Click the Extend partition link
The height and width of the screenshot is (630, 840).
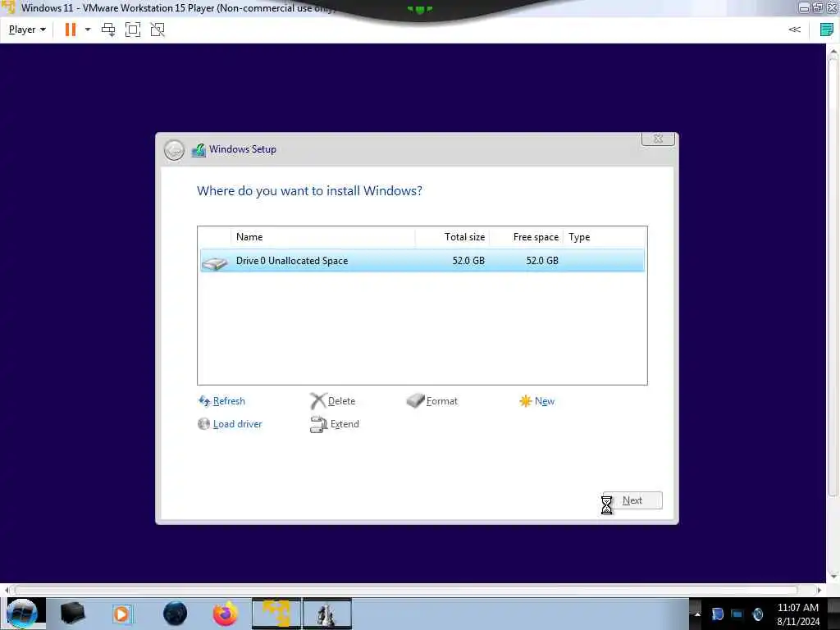tap(345, 424)
